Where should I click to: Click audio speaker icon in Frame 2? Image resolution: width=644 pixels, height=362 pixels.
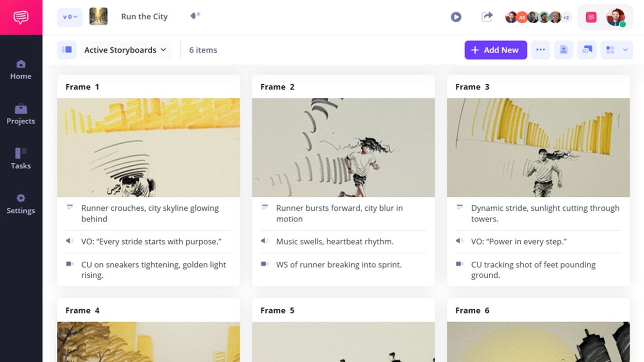click(x=265, y=241)
